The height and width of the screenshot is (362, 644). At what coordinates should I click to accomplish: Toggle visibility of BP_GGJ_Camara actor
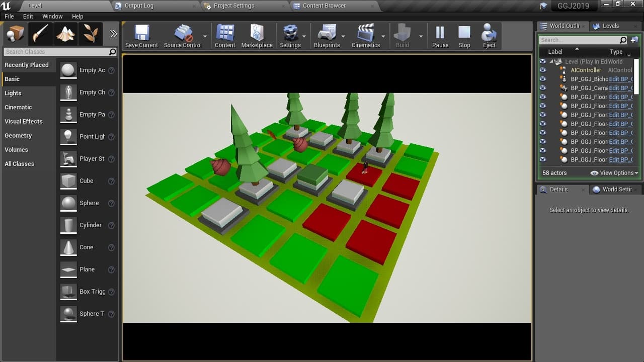point(542,88)
